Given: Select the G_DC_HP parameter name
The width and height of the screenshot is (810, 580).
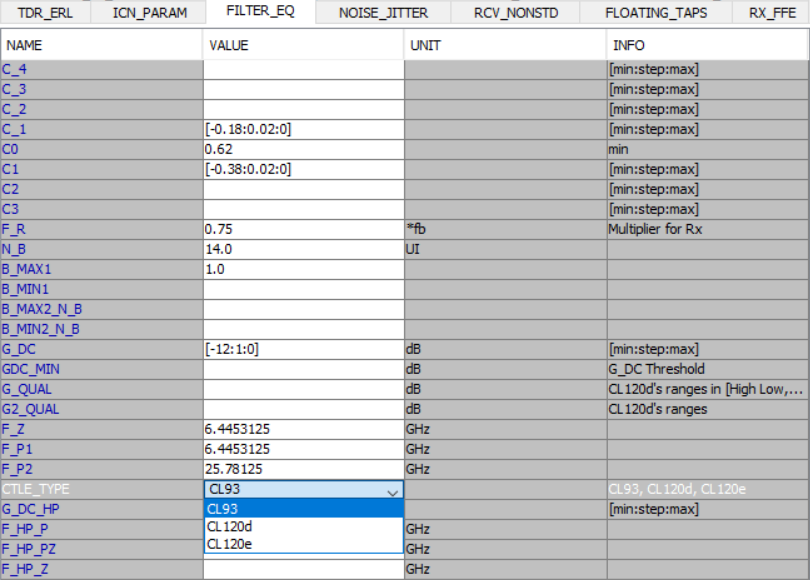Looking at the screenshot, I should 102,509.
